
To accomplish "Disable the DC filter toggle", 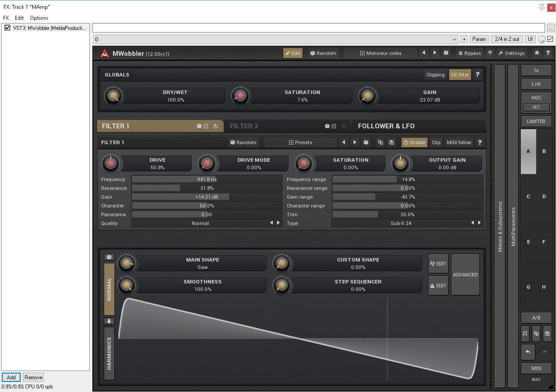I will [460, 75].
